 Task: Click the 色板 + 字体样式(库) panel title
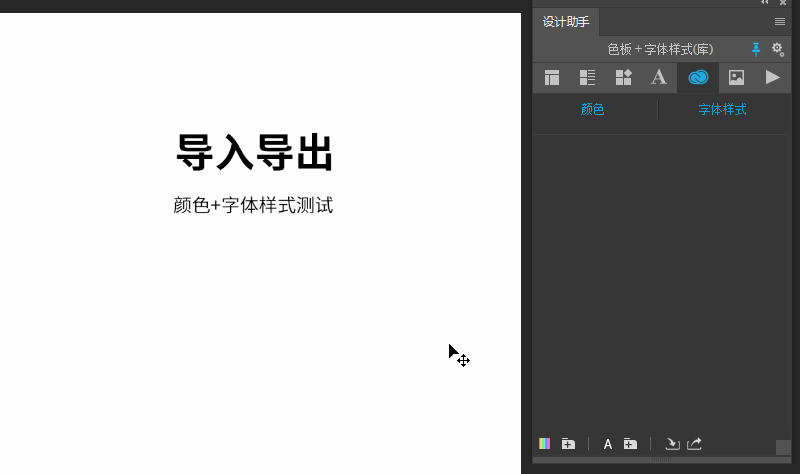pos(660,49)
